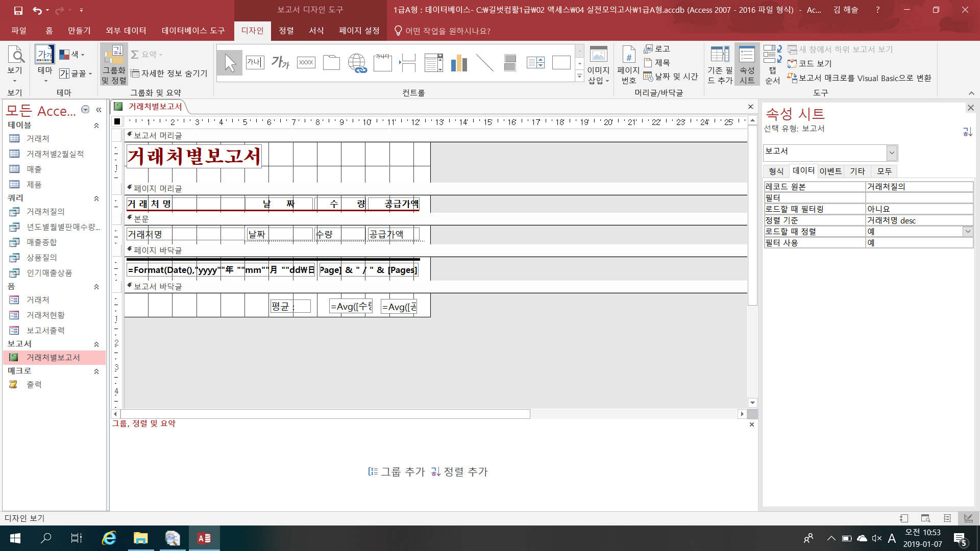Click the Line control tool
The image size is (980, 551).
pos(484,63)
